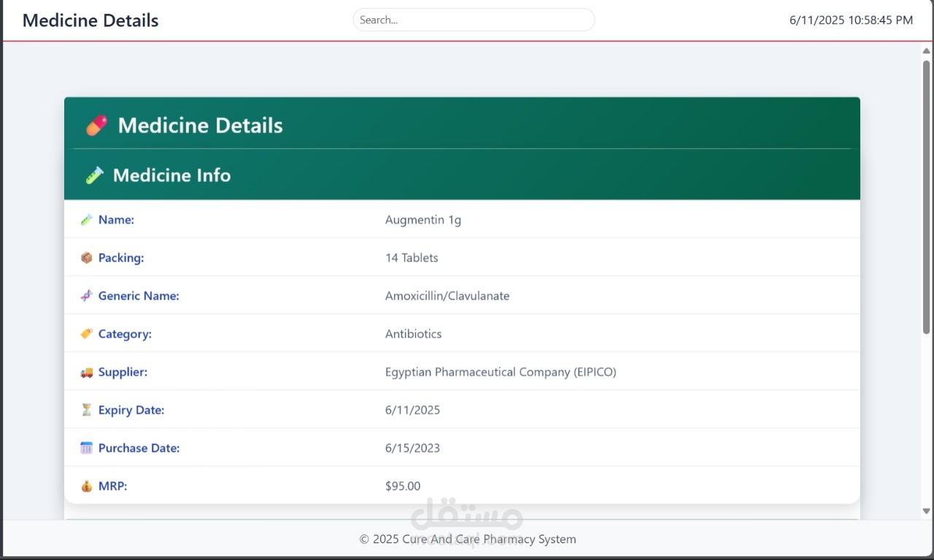The width and height of the screenshot is (934, 560).
Task: Click the tag icon next to Category
Action: (86, 333)
